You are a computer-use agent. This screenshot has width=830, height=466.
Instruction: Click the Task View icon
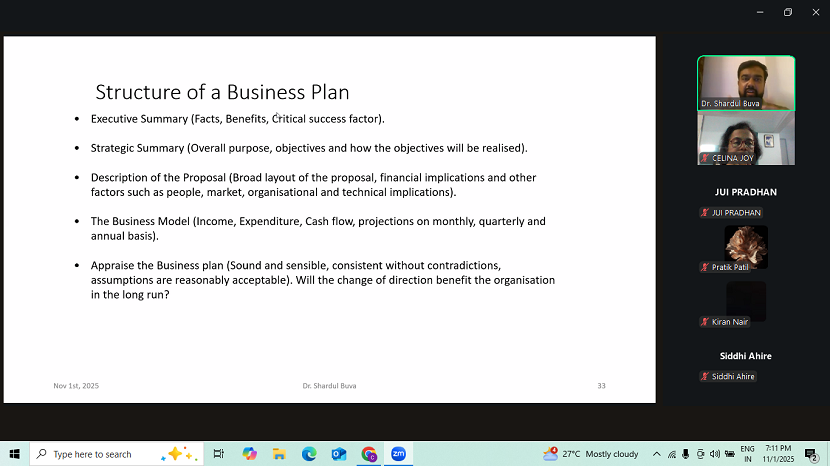[x=219, y=454]
